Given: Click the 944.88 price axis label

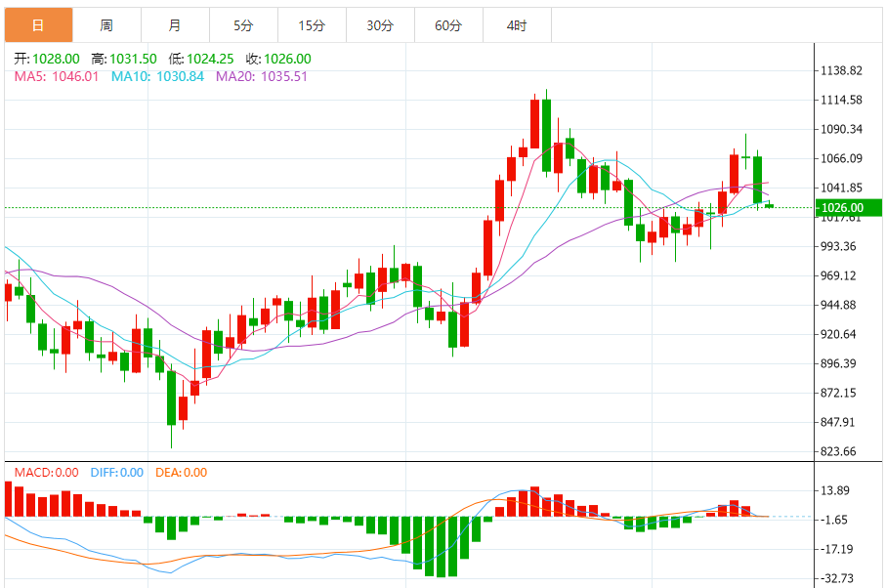Looking at the screenshot, I should 838,305.
